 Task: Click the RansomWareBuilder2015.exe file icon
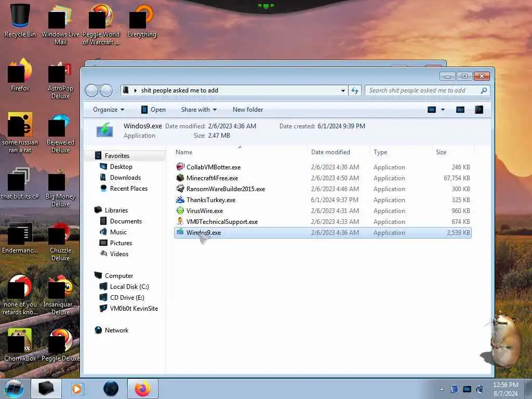click(180, 189)
